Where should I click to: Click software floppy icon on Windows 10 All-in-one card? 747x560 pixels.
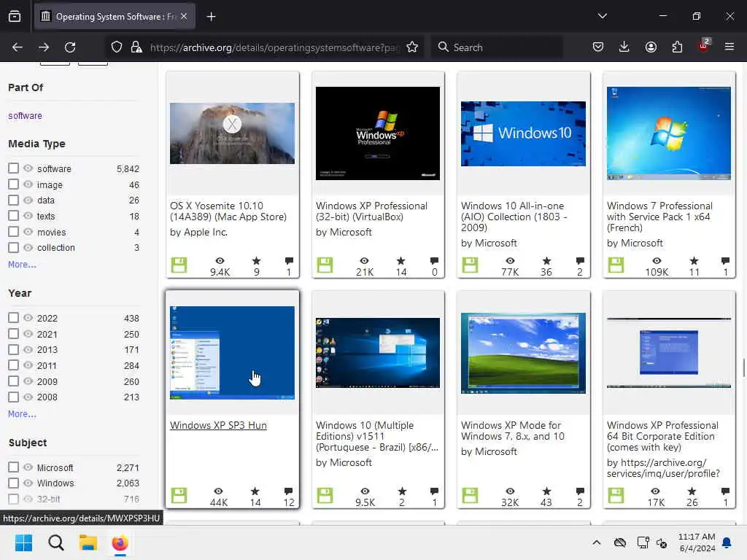point(470,265)
